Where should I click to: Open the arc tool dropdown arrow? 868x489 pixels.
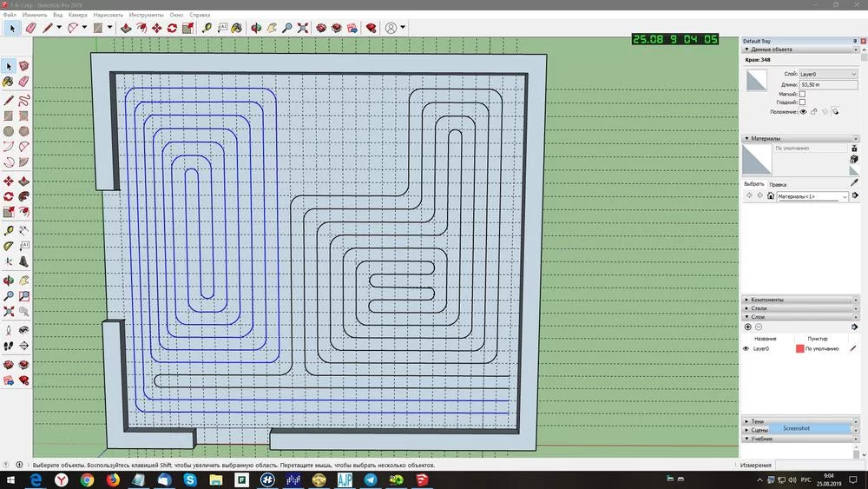[x=85, y=28]
